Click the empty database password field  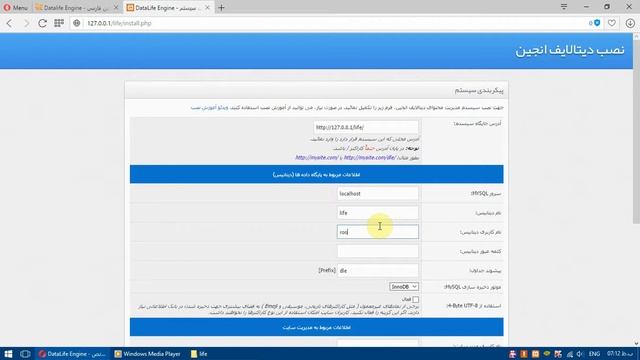(x=378, y=251)
